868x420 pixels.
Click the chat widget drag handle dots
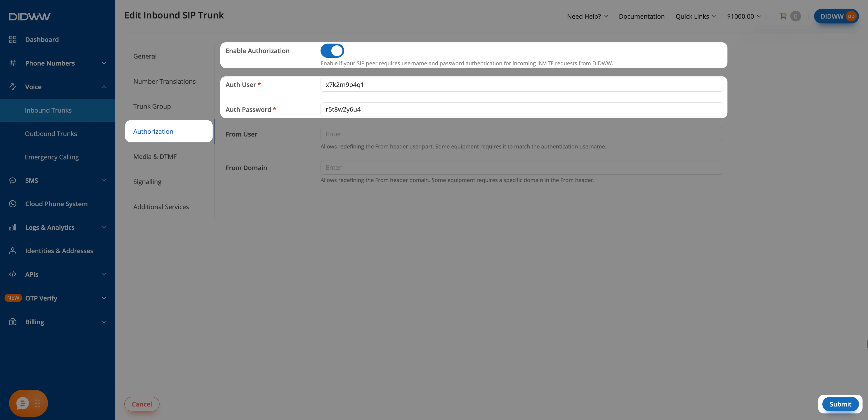coord(37,403)
